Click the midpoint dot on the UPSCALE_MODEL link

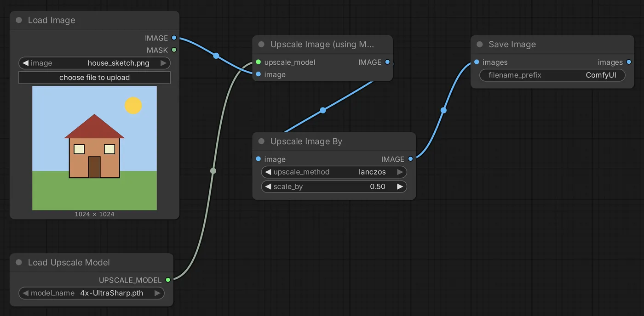(x=213, y=171)
